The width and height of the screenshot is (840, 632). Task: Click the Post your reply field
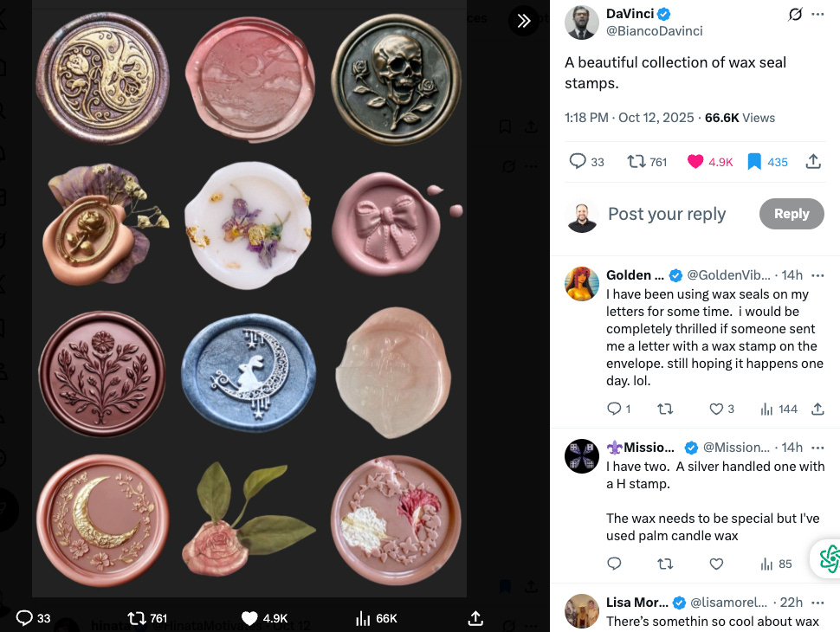667,214
